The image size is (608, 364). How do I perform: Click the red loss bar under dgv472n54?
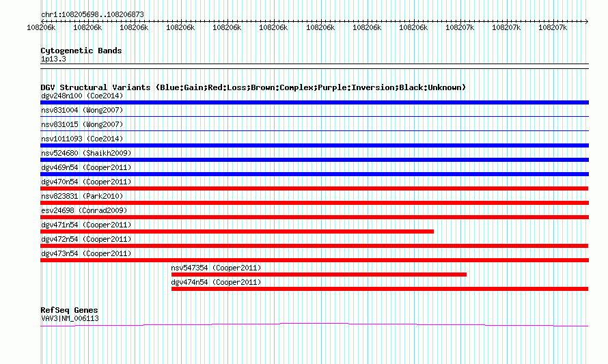pyautogui.click(x=314, y=246)
